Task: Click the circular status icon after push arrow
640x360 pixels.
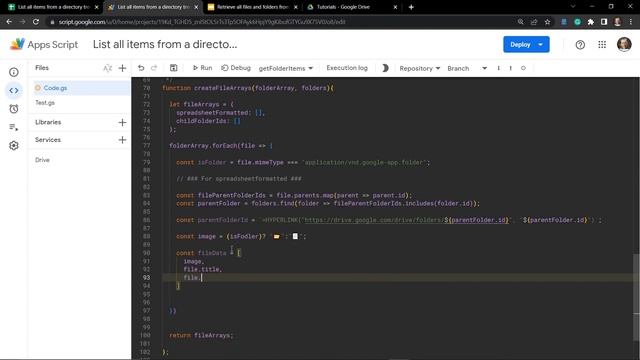Action: pyautogui.click(x=523, y=68)
